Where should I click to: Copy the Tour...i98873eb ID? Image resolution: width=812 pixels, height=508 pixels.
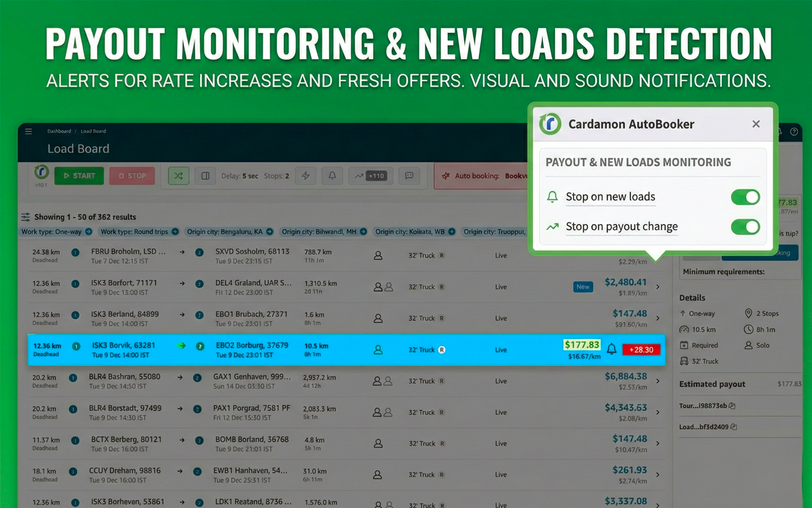point(732,406)
